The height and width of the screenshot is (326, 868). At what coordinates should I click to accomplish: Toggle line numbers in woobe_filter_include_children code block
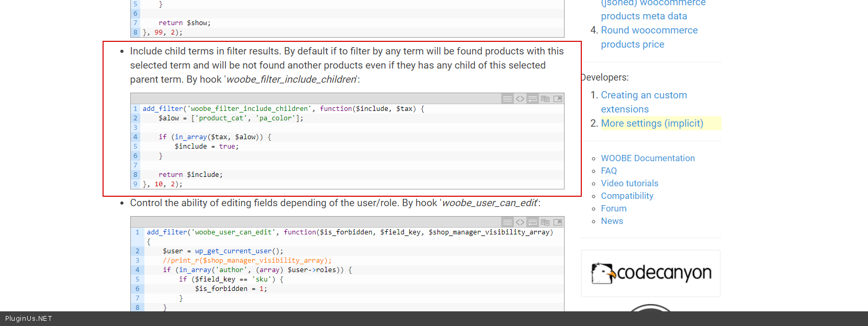(507, 99)
